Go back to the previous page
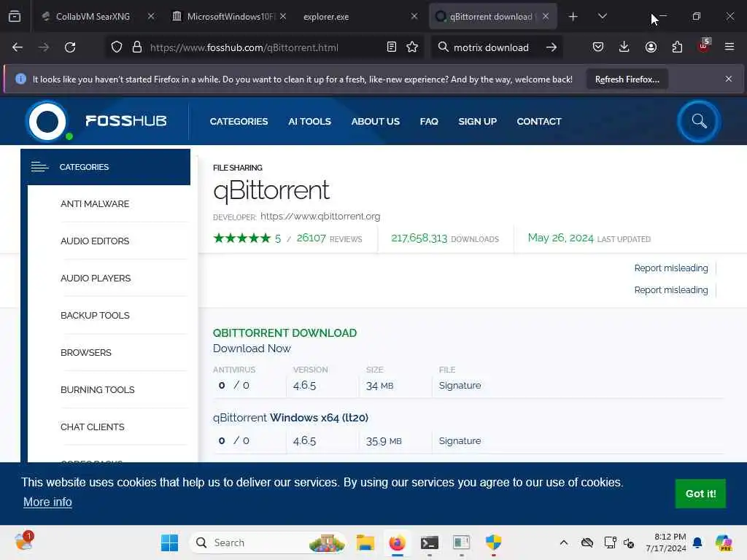This screenshot has height=560, width=747. click(18, 47)
